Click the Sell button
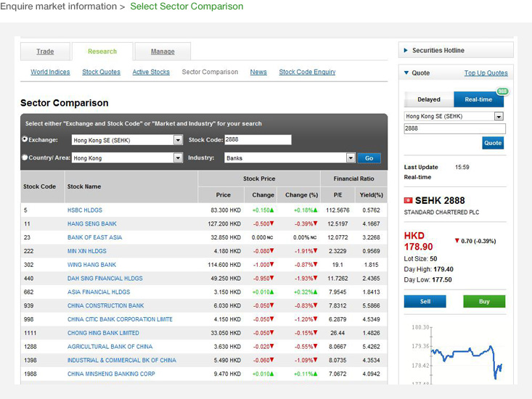This screenshot has height=399, width=532. click(425, 301)
